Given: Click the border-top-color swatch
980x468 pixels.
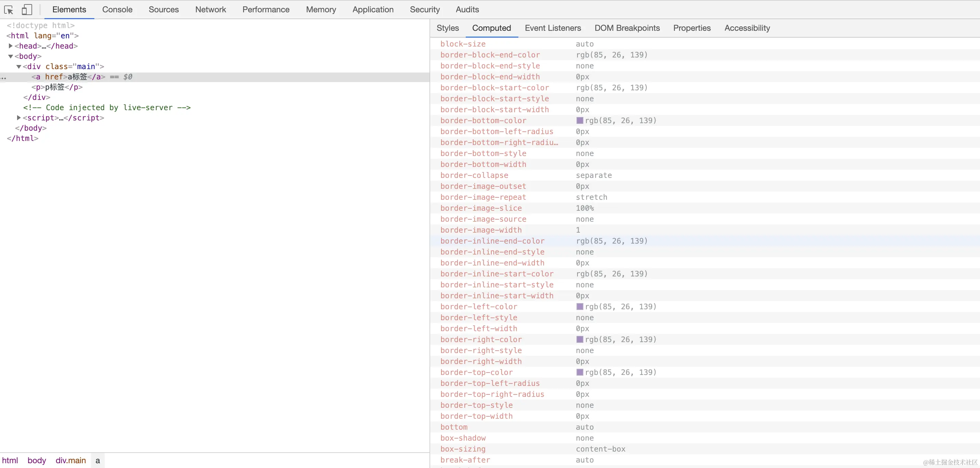Looking at the screenshot, I should point(579,373).
